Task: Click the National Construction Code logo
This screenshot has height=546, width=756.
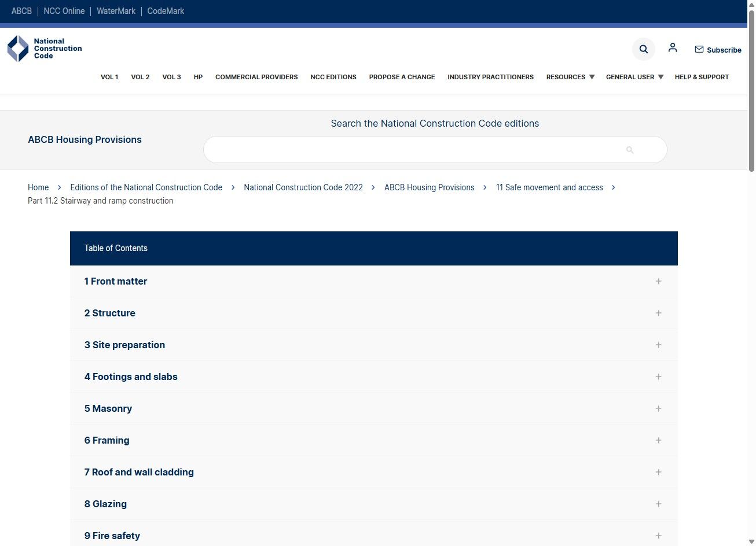Action: tap(45, 49)
